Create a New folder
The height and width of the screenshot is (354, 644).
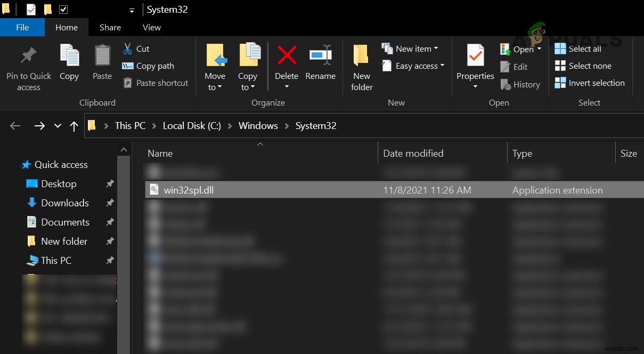(362, 67)
